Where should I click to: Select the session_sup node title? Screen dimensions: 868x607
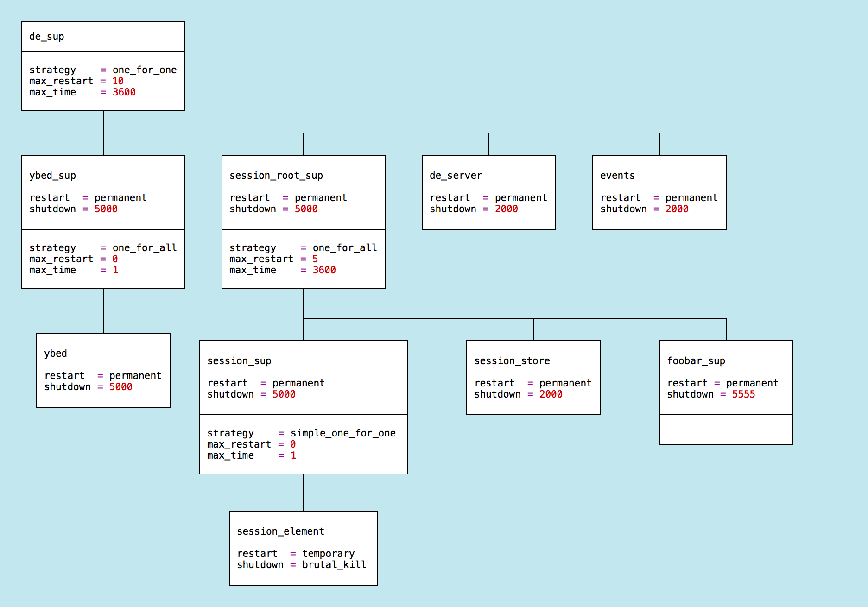click(x=239, y=361)
